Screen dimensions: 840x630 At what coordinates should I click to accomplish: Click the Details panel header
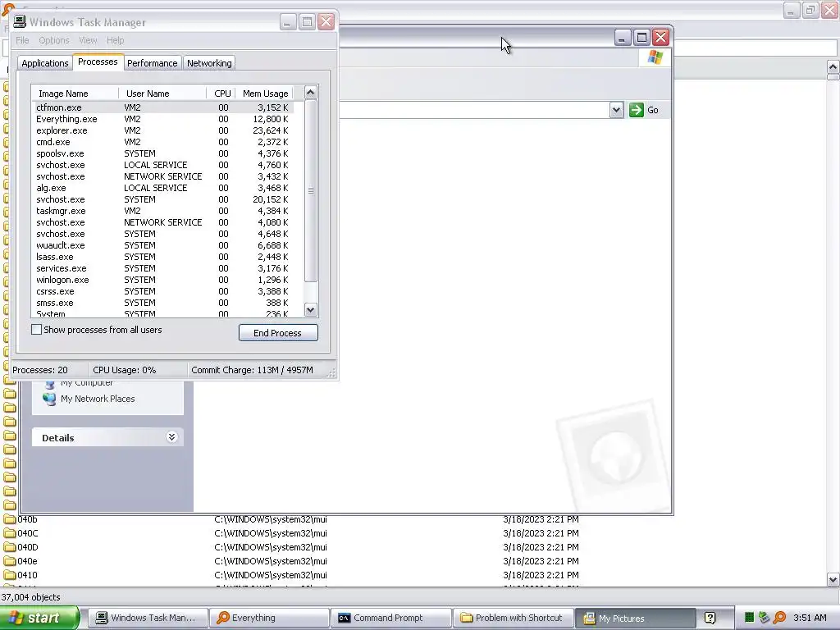coord(107,438)
